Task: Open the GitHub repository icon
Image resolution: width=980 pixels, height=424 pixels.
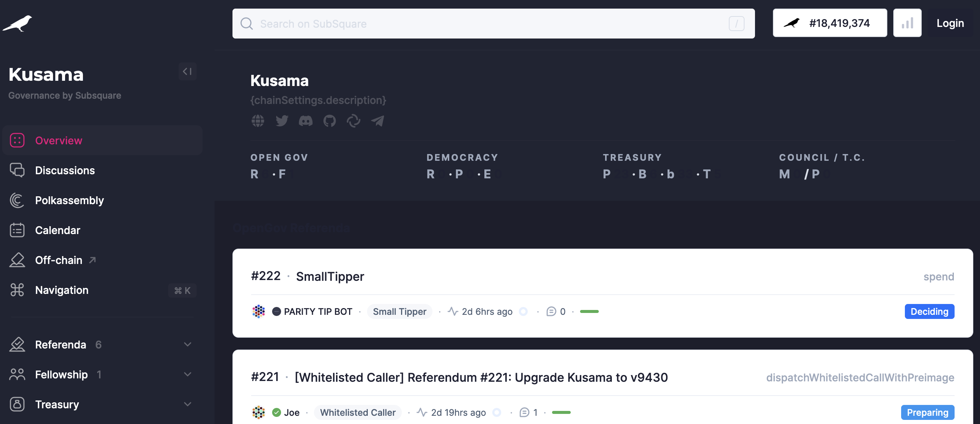Action: click(x=329, y=121)
